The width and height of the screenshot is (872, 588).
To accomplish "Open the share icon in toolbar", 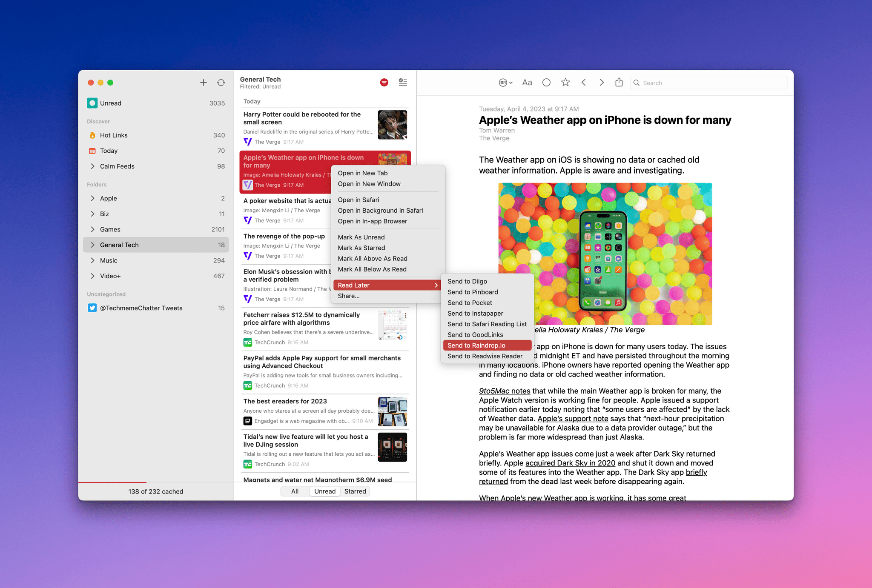I will coord(619,82).
